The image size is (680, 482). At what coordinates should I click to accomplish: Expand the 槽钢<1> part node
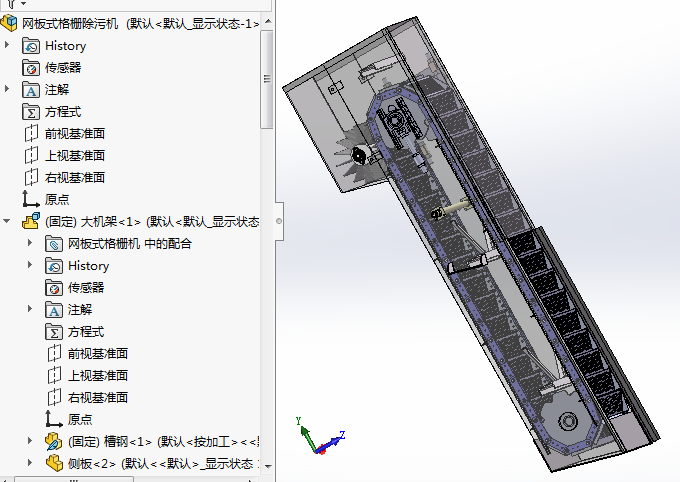pos(29,441)
